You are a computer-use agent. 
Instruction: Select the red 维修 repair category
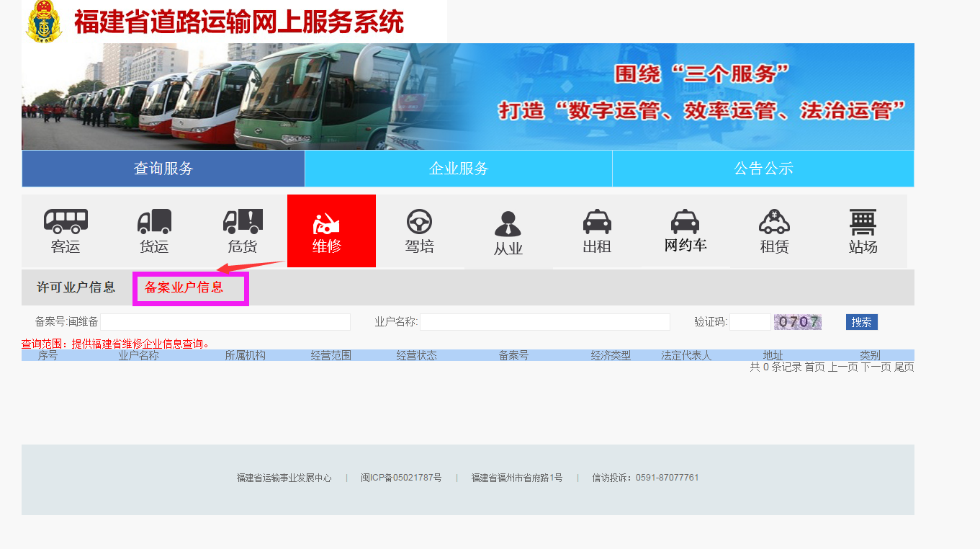[331, 231]
